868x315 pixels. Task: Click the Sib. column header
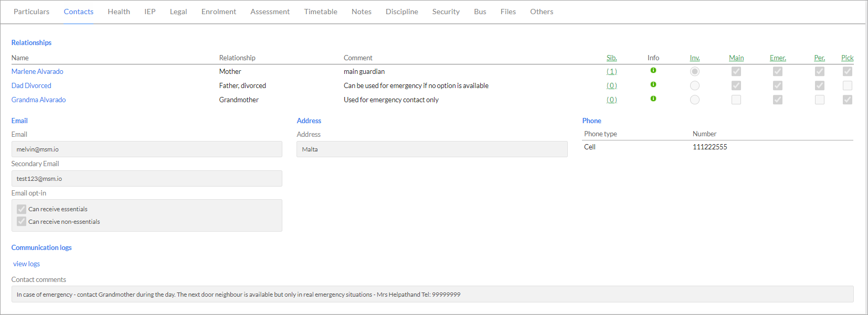pyautogui.click(x=612, y=58)
